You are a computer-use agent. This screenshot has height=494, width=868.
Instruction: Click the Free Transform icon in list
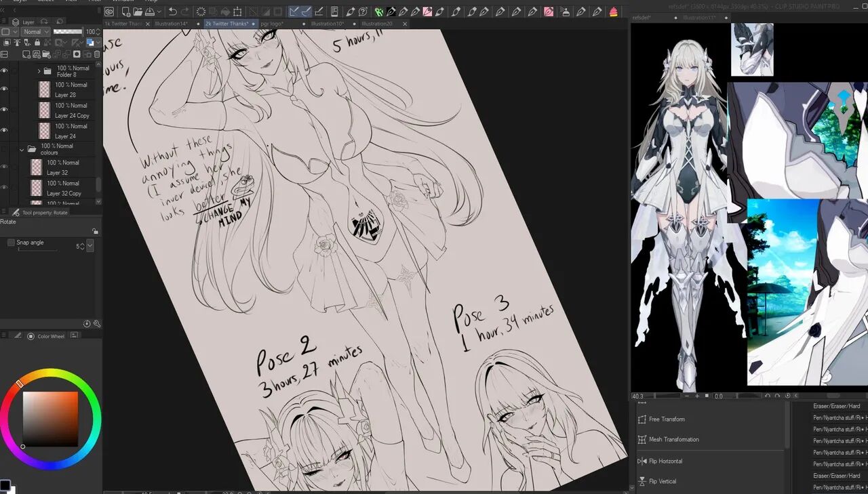pyautogui.click(x=642, y=419)
